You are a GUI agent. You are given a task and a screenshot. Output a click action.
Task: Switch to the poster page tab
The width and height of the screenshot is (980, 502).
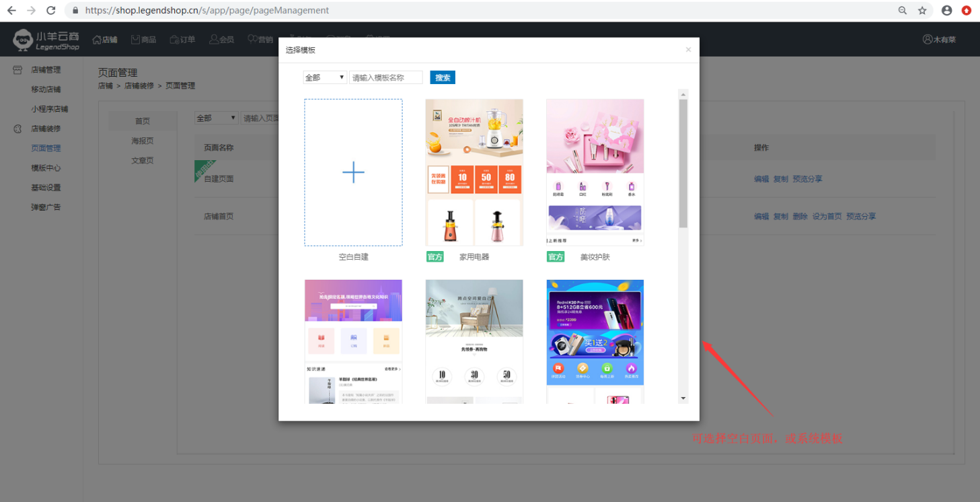[143, 141]
